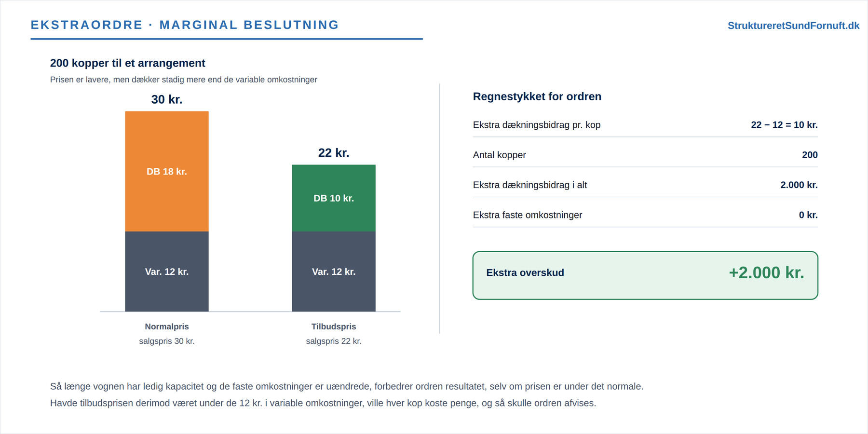Click the Ekstra dækningsbidrag pr. kop row
This screenshot has width=868, height=434.
(x=645, y=125)
